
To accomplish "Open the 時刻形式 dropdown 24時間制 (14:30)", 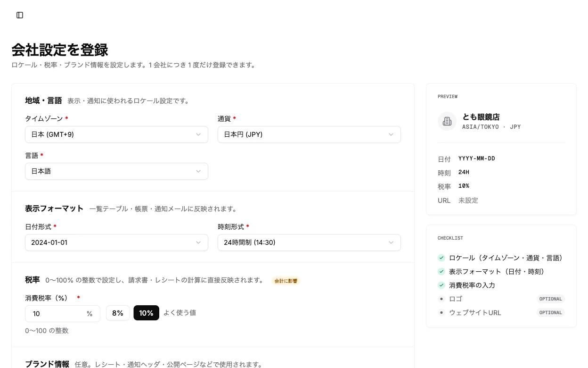I will (x=309, y=243).
